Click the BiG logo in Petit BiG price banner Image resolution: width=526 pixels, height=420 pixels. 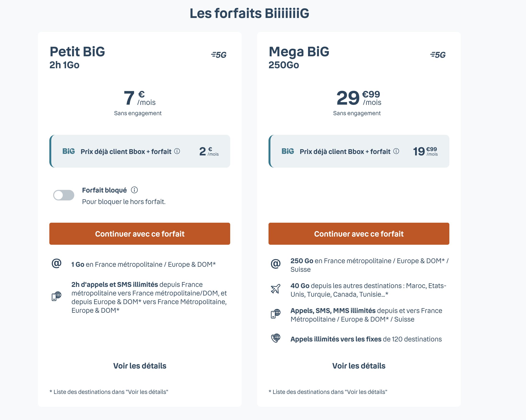coord(69,151)
